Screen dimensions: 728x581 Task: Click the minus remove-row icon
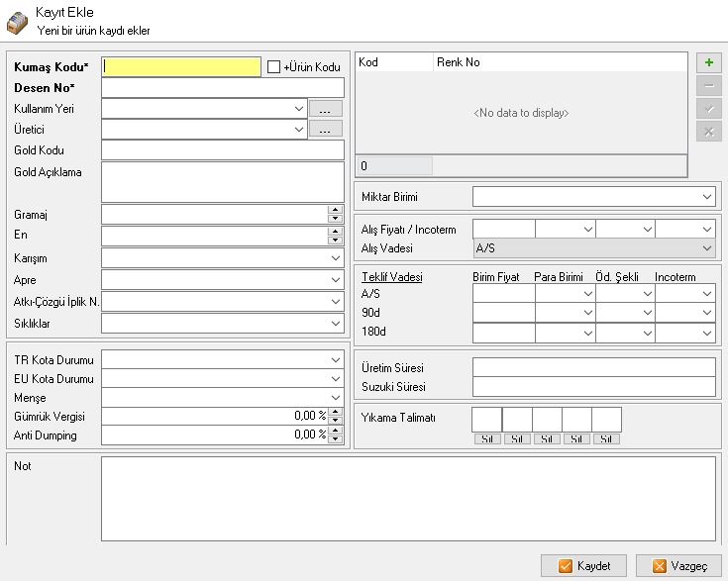tap(708, 86)
